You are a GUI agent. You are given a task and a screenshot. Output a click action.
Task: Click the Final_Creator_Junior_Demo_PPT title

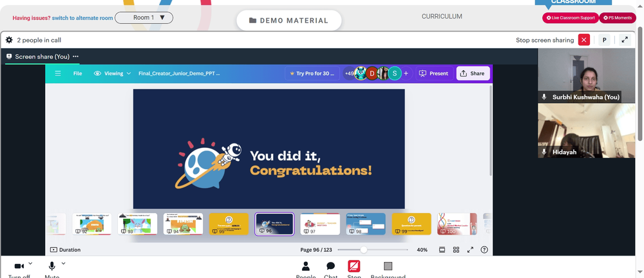tap(179, 73)
